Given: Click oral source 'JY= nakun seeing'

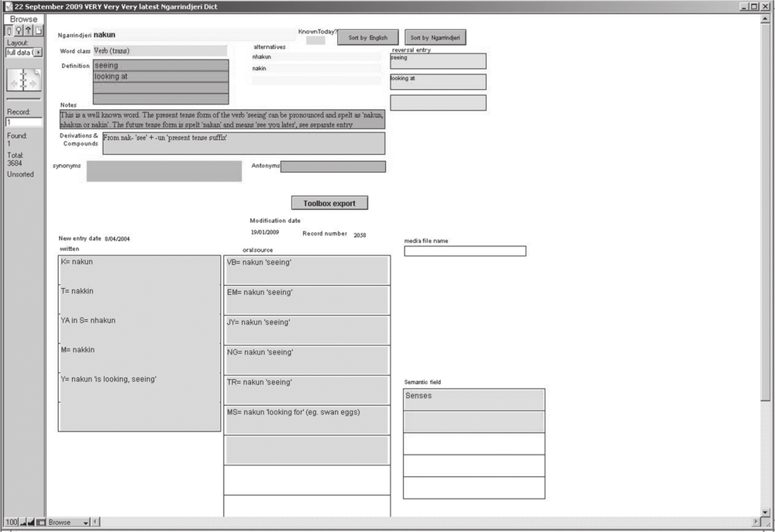Looking at the screenshot, I should [307, 330].
